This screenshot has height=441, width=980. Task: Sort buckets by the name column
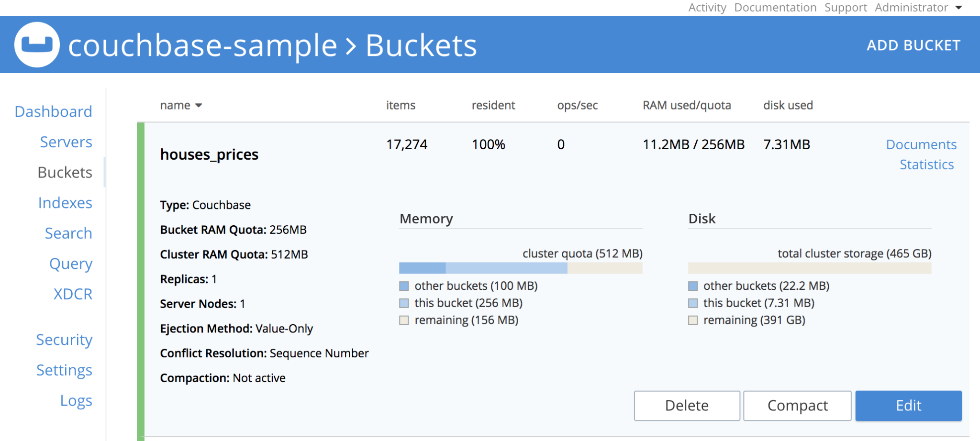pyautogui.click(x=180, y=105)
